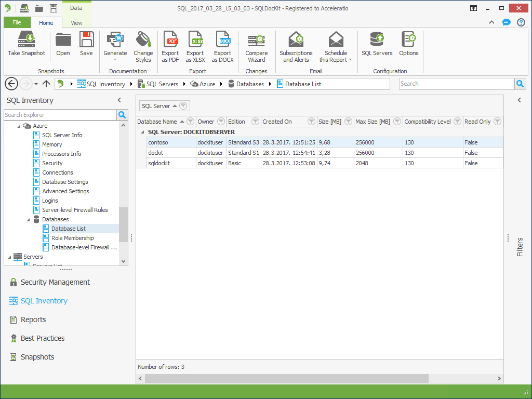Open SQL Inventory section

(38, 301)
